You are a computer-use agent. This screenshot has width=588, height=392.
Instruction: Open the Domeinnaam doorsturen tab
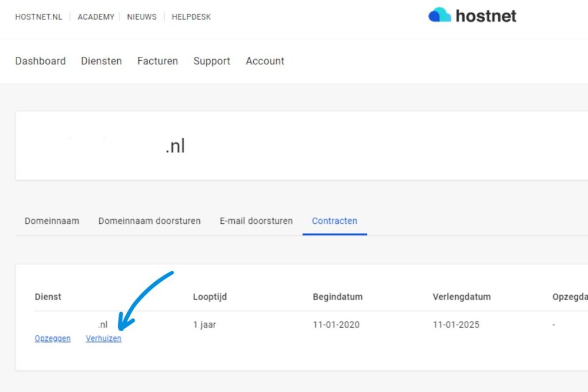click(149, 220)
